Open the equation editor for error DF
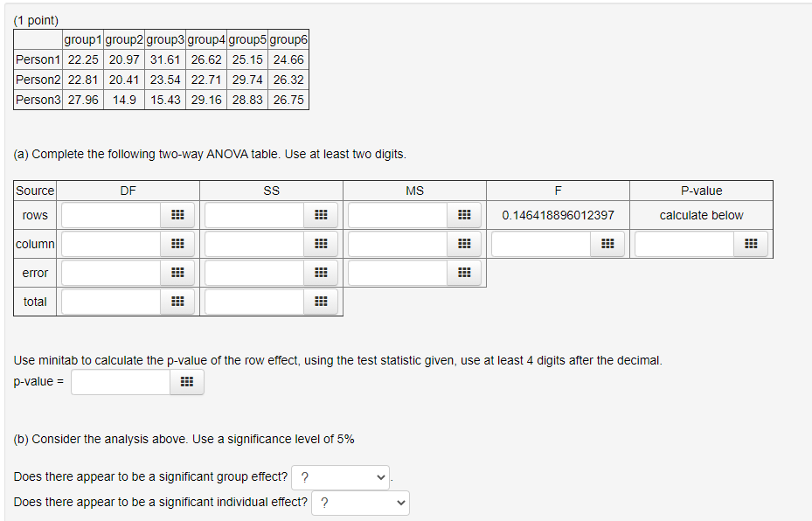 (x=177, y=273)
